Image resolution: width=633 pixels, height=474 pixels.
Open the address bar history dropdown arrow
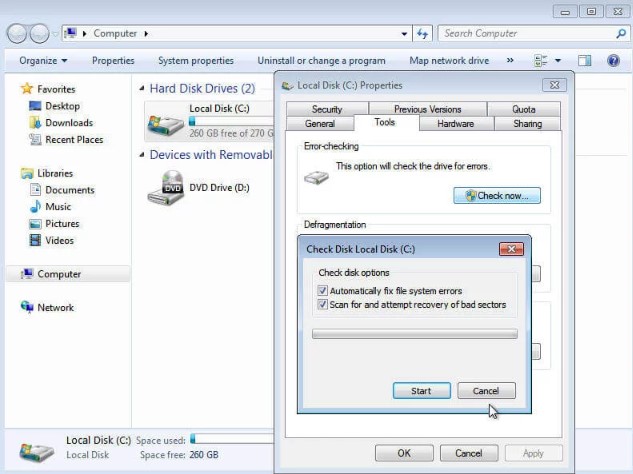pos(404,34)
